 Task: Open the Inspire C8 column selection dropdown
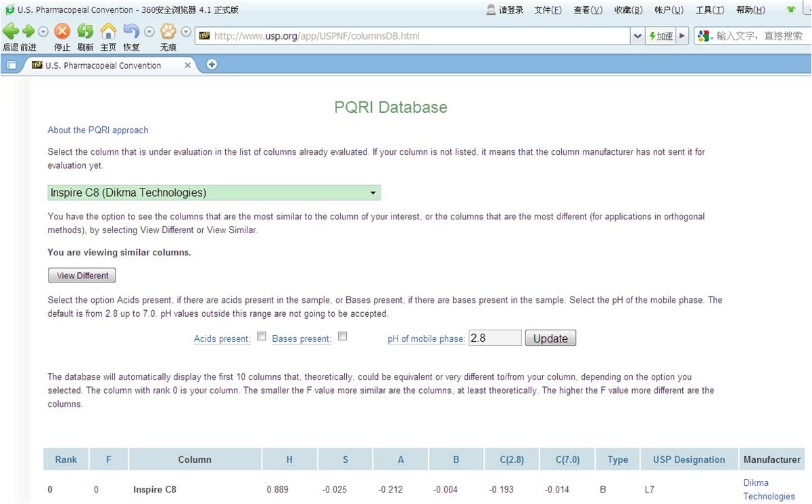(214, 193)
